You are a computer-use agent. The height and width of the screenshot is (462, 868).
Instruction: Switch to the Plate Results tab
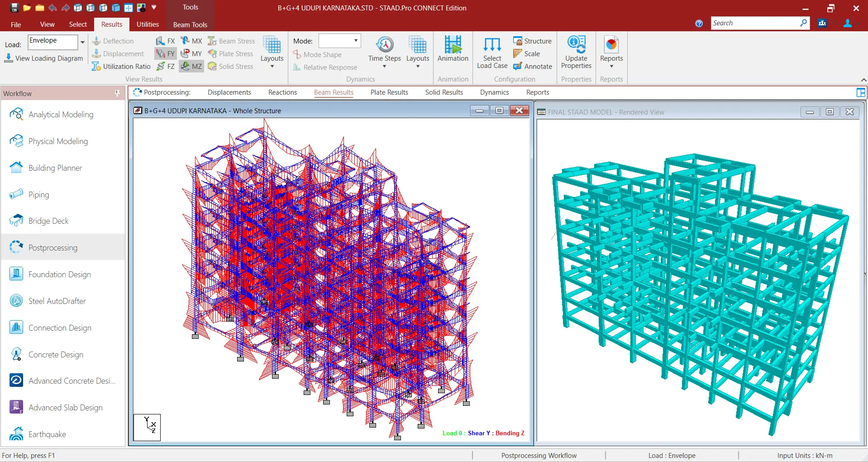389,92
